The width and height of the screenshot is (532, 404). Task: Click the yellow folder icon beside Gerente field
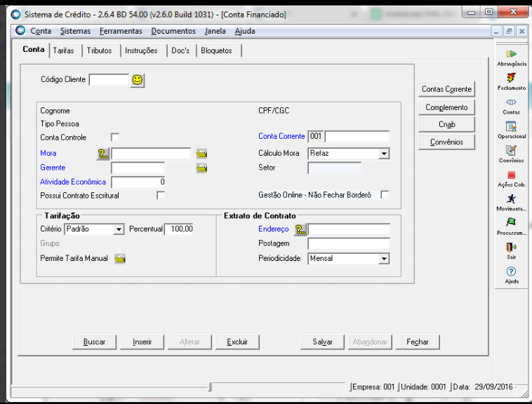click(201, 168)
